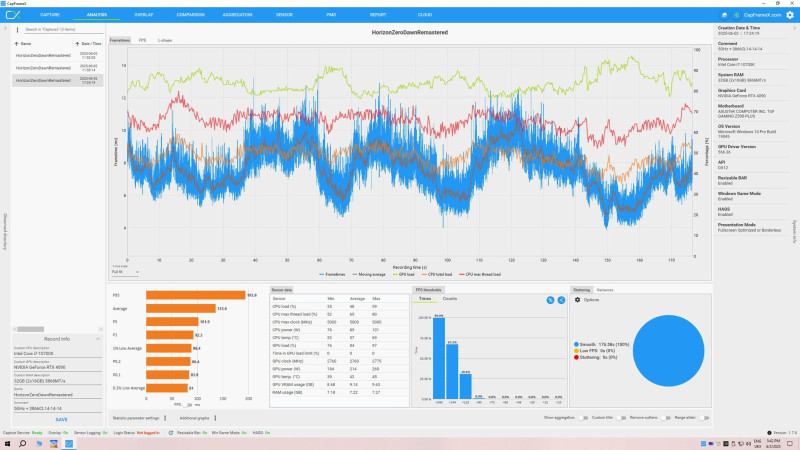The image size is (800, 450).
Task: Switch to CAPTURE tab
Action: point(50,15)
